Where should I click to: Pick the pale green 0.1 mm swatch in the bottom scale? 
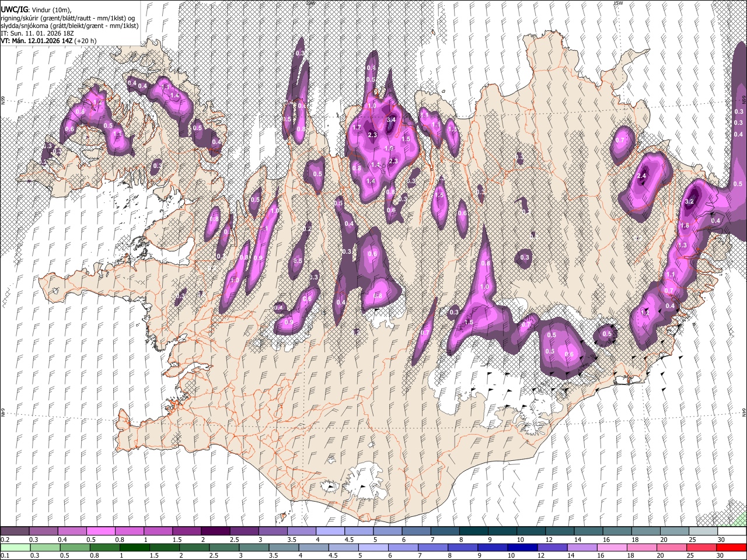point(15,547)
